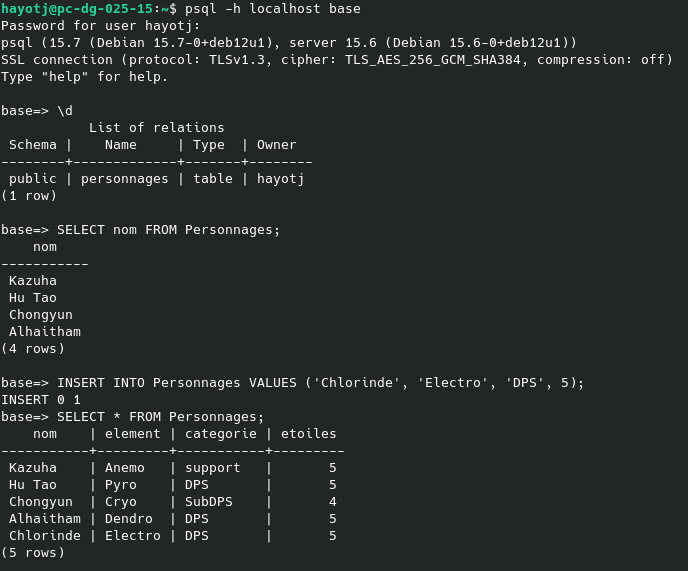Click the "Owner" column header
This screenshot has width=688, height=571.
pyautogui.click(x=276, y=145)
